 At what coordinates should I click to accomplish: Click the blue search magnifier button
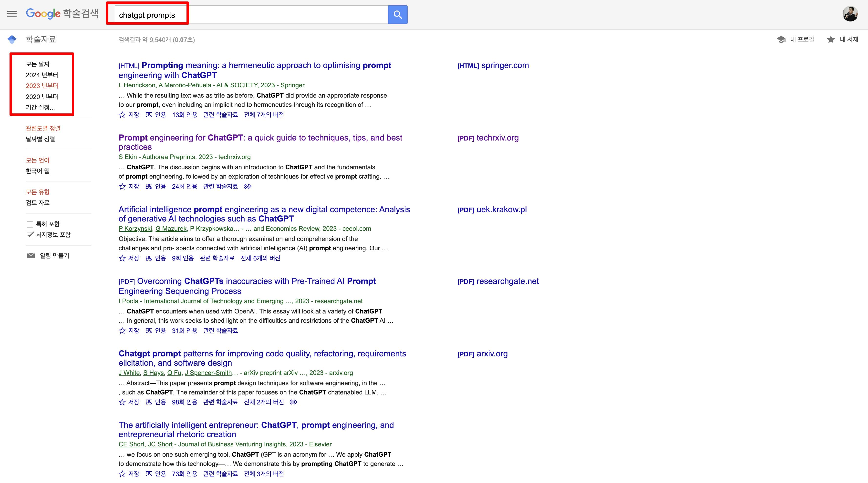pyautogui.click(x=398, y=14)
